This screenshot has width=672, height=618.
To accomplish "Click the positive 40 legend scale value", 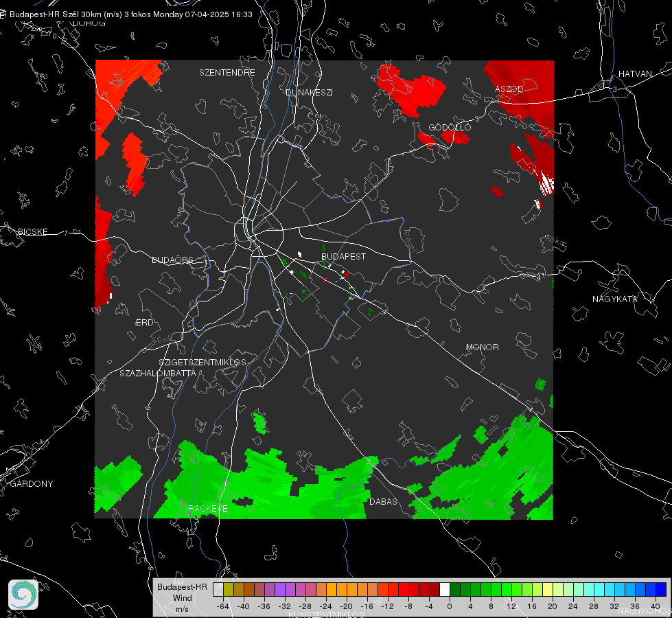I will (x=656, y=606).
